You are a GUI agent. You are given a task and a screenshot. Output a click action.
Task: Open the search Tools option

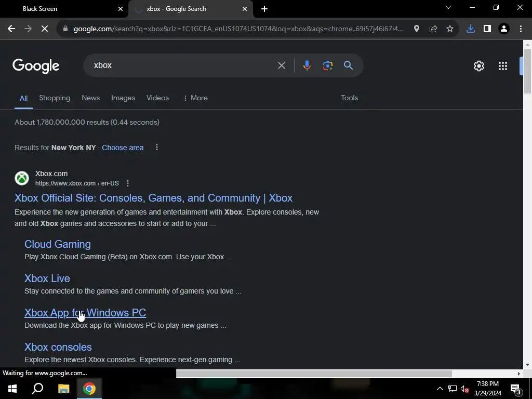[349, 98]
